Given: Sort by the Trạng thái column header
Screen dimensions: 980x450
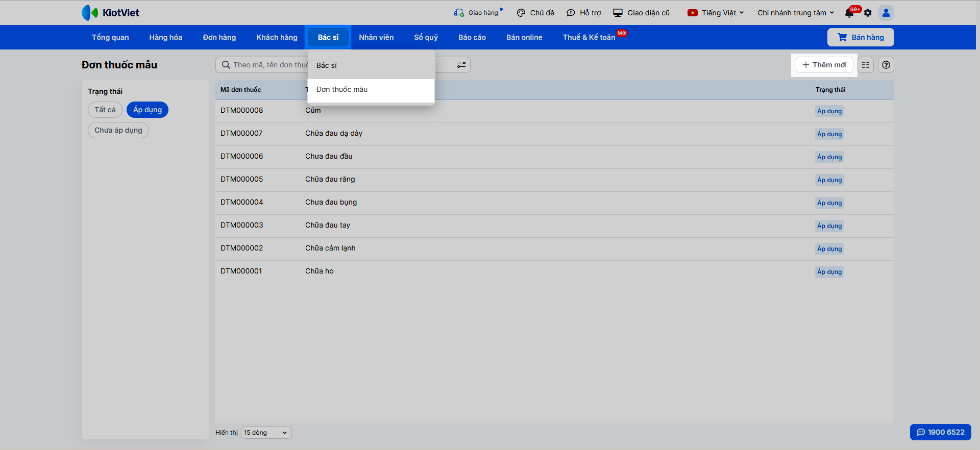Looking at the screenshot, I should [x=830, y=90].
